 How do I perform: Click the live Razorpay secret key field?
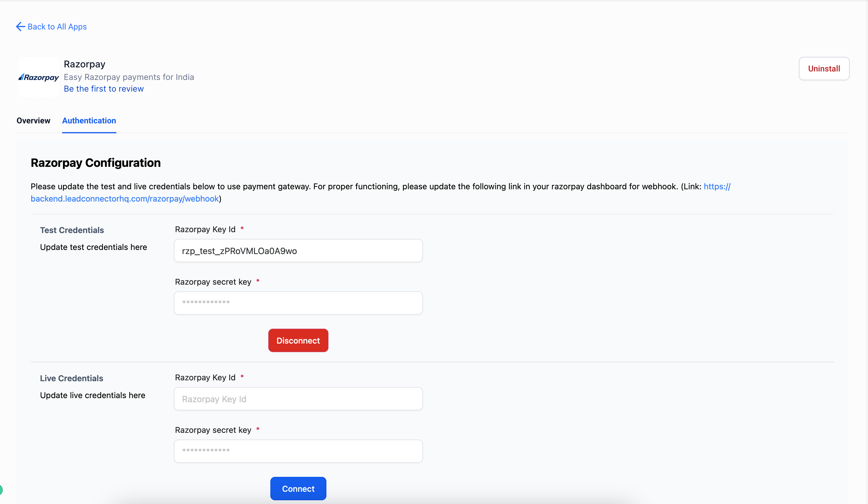click(298, 451)
